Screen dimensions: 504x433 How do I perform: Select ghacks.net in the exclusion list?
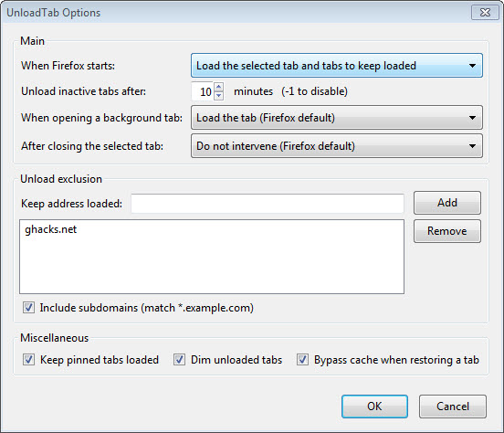pyautogui.click(x=51, y=229)
